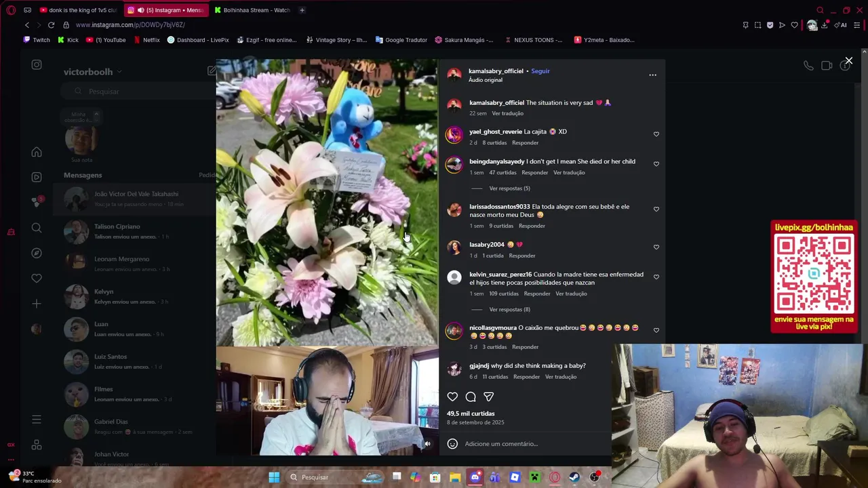Image resolution: width=868 pixels, height=488 pixels.
Task: Start a new message with the compose icon
Action: pyautogui.click(x=212, y=70)
